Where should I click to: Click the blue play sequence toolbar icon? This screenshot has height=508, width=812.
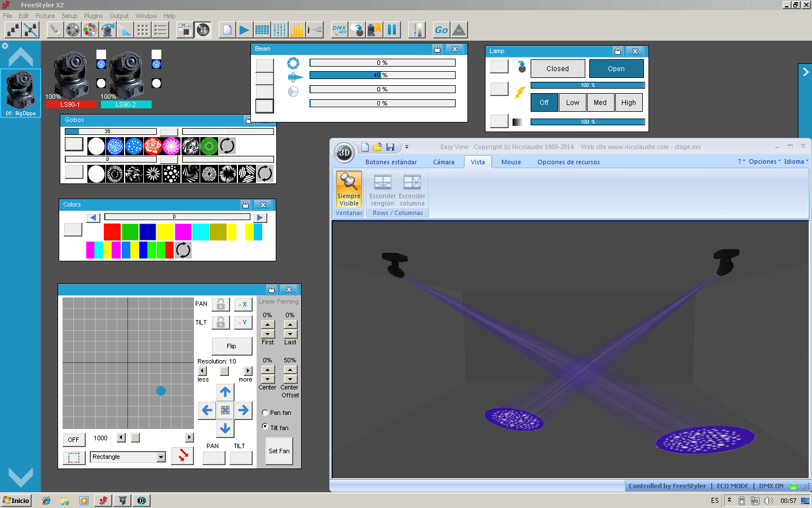coord(244,30)
